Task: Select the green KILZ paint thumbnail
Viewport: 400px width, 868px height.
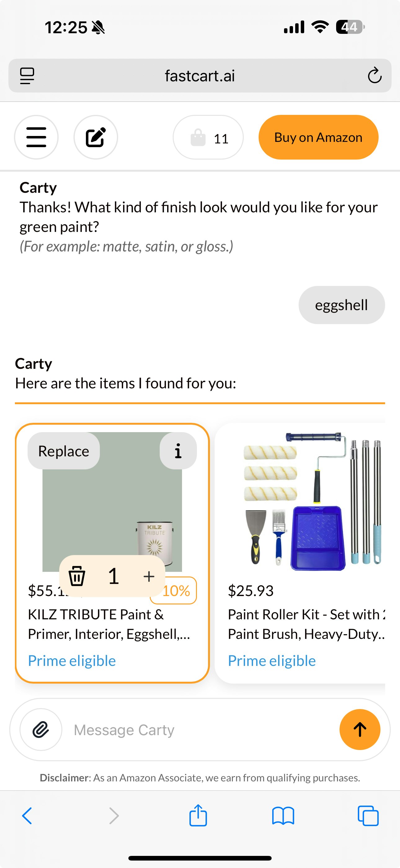Action: click(x=112, y=505)
